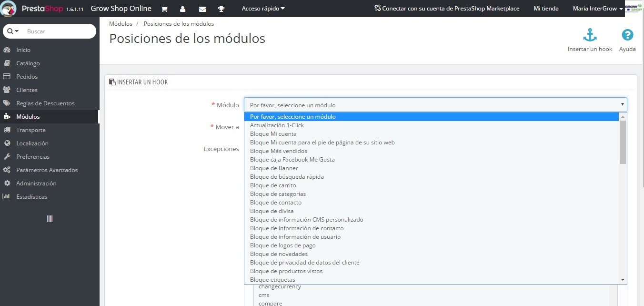Open the Catálogo menu
Screen dimensions: 644x306
(28, 63)
